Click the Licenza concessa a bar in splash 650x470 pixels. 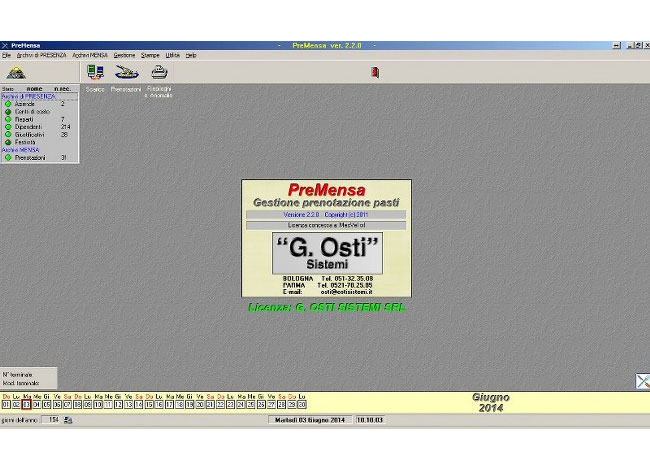[x=326, y=225]
